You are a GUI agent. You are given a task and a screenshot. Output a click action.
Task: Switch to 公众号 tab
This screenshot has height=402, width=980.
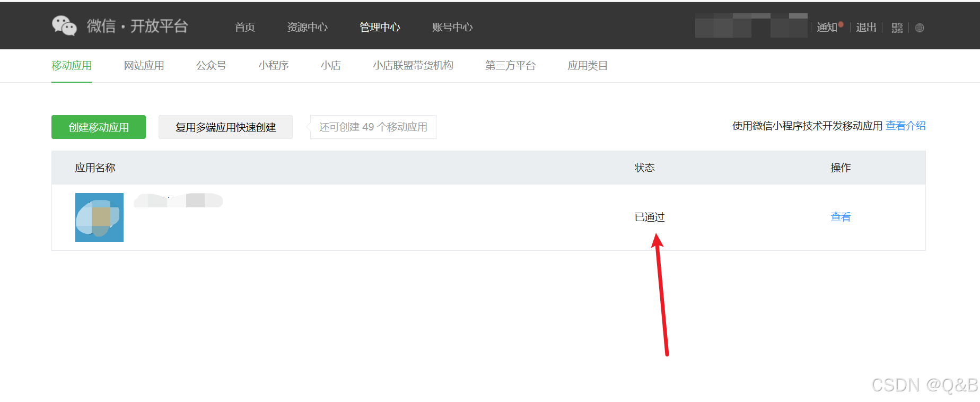tap(211, 65)
